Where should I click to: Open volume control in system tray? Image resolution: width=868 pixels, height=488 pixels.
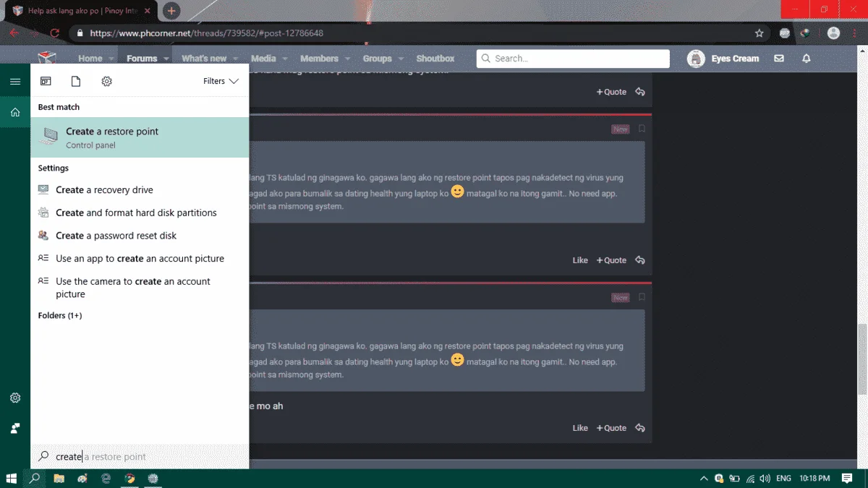[765, 479]
